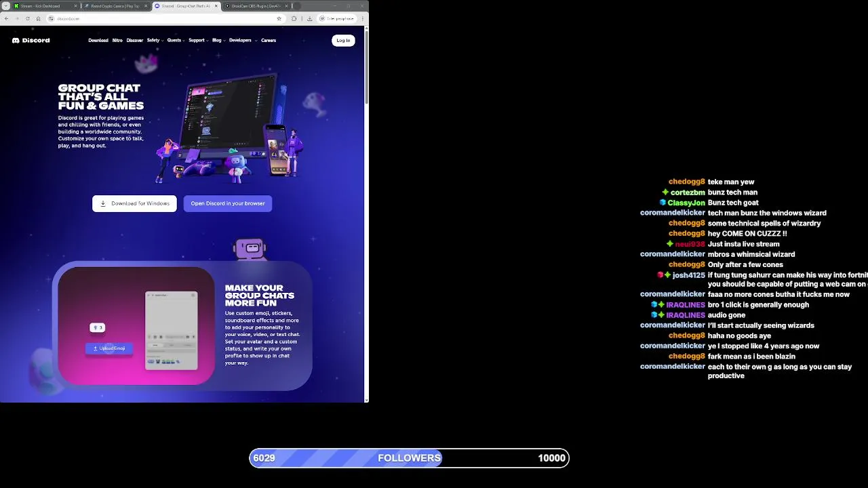Click the browser home icon
868x488 pixels.
[x=38, y=18]
